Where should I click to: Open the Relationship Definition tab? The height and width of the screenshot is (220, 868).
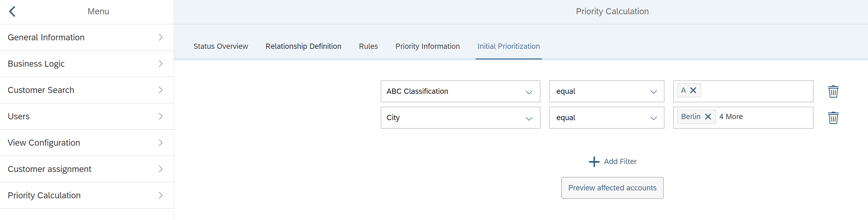pos(303,46)
